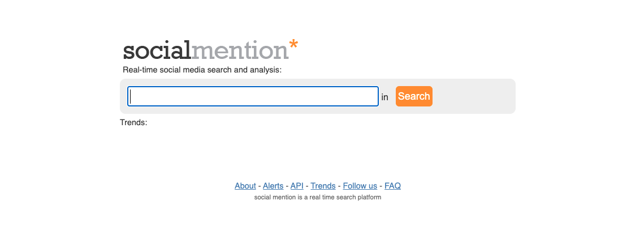This screenshot has height=239, width=644.
Task: Focus the search query text box
Action: click(253, 96)
